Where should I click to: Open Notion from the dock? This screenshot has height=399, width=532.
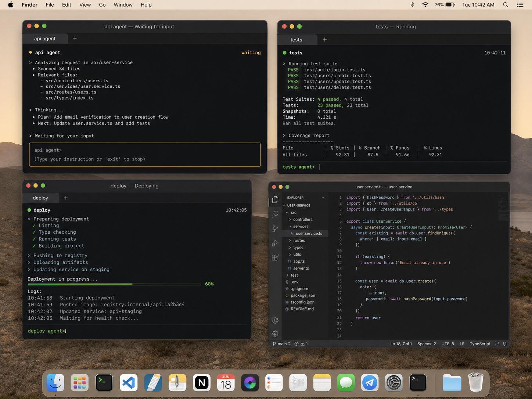pos(202,383)
